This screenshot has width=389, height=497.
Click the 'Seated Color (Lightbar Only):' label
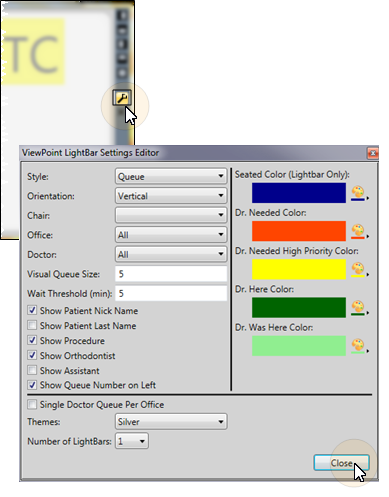[x=292, y=174]
